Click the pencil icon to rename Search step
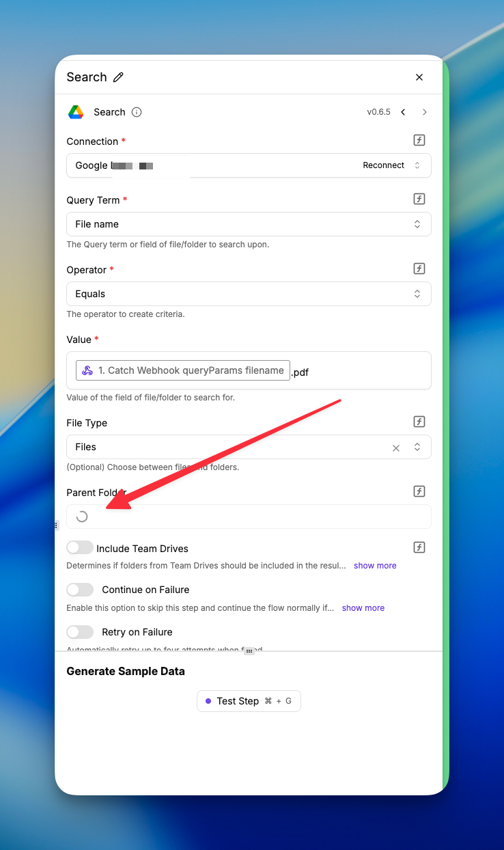This screenshot has height=850, width=504. pyautogui.click(x=118, y=77)
